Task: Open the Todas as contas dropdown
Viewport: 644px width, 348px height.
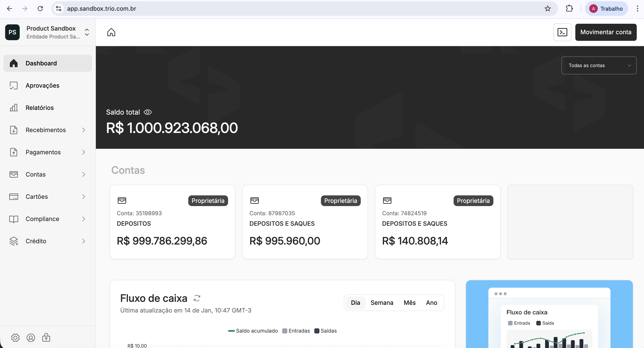Action: (599, 65)
